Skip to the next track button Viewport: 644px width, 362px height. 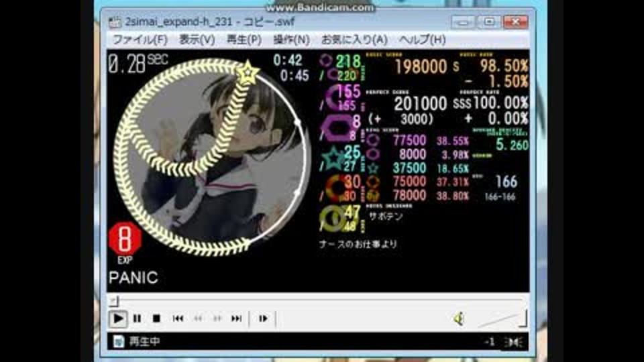236,318
